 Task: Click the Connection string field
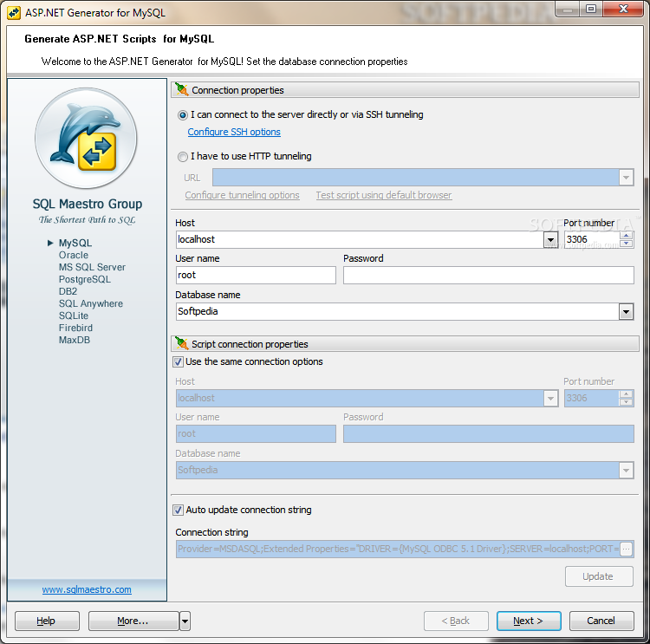coord(398,549)
